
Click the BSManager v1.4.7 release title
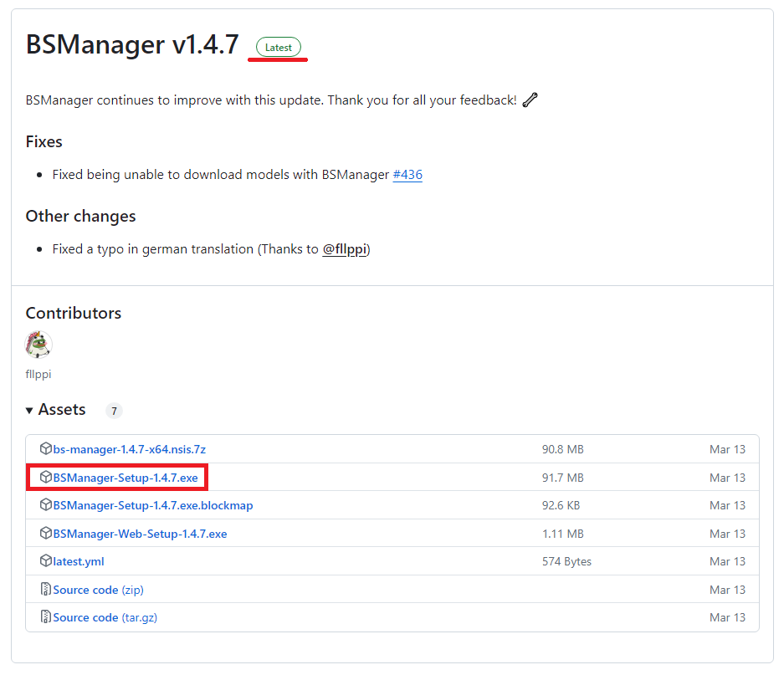132,44
